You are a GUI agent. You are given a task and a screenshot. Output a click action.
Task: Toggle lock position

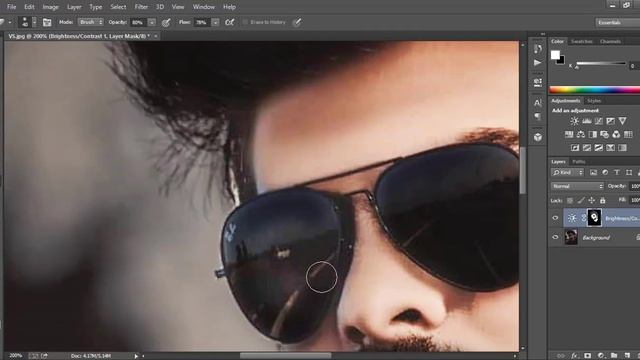click(x=591, y=200)
